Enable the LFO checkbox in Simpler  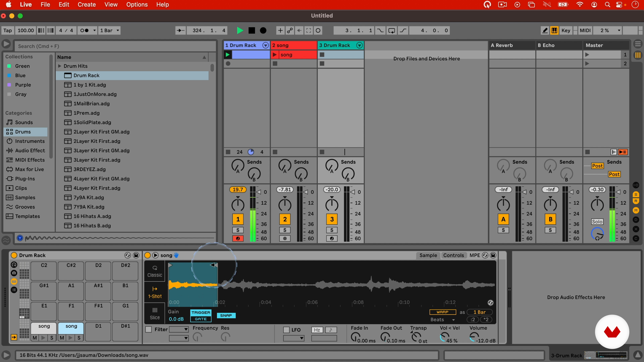(286, 330)
